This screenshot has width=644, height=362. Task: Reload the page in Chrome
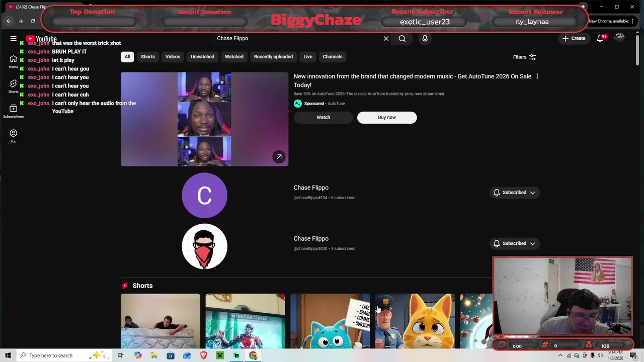click(x=33, y=21)
